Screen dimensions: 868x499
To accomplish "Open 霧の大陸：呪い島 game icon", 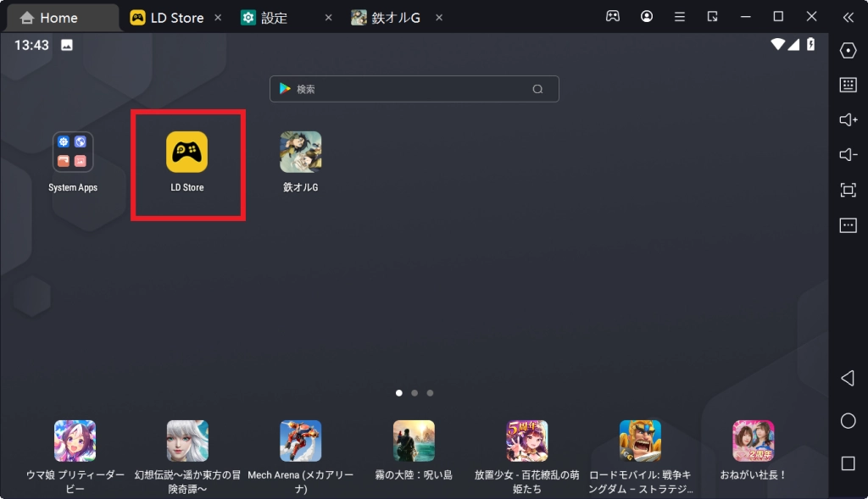I will pos(414,441).
